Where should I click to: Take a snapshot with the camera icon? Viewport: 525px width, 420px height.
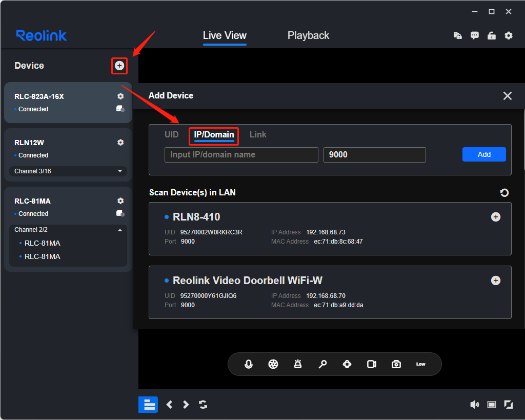pyautogui.click(x=396, y=364)
